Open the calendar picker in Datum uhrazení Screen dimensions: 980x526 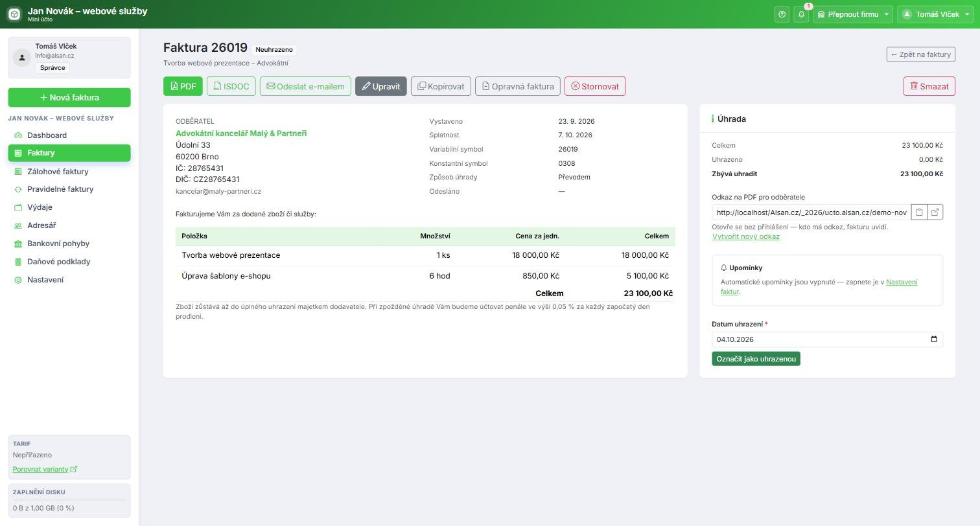pyautogui.click(x=933, y=339)
